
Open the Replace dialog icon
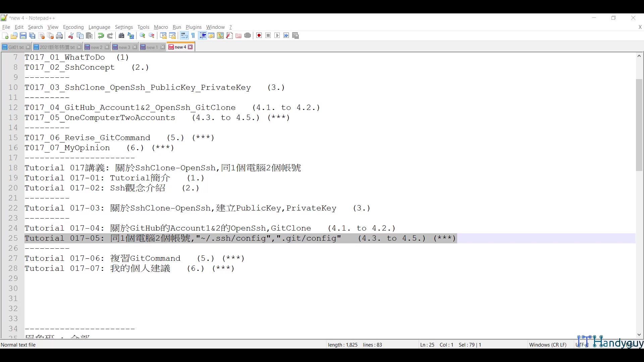click(x=131, y=36)
